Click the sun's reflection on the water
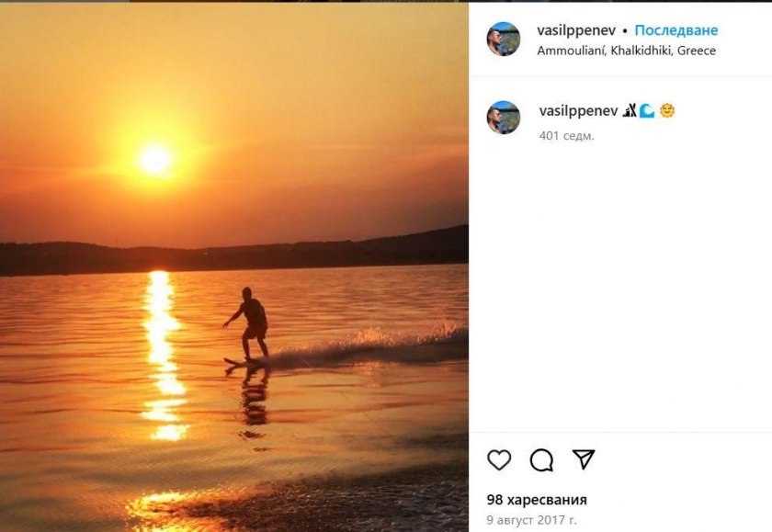 tap(162, 349)
